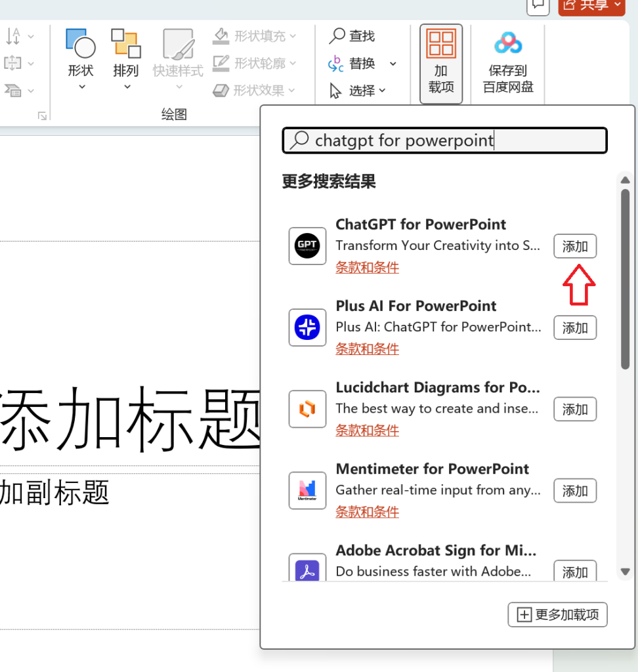Click the Adobe Acrobat Sign result title
Screen dimensions: 638x672
pyautogui.click(x=436, y=550)
